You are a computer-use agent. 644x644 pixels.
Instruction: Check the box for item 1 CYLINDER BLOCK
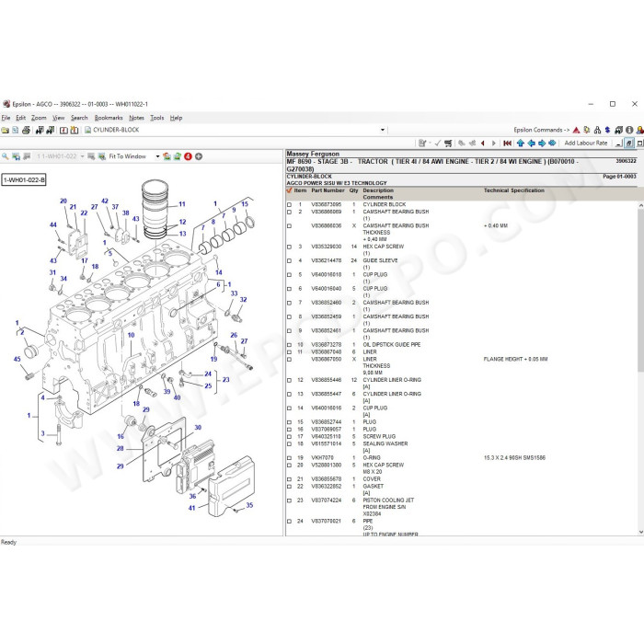pos(289,204)
